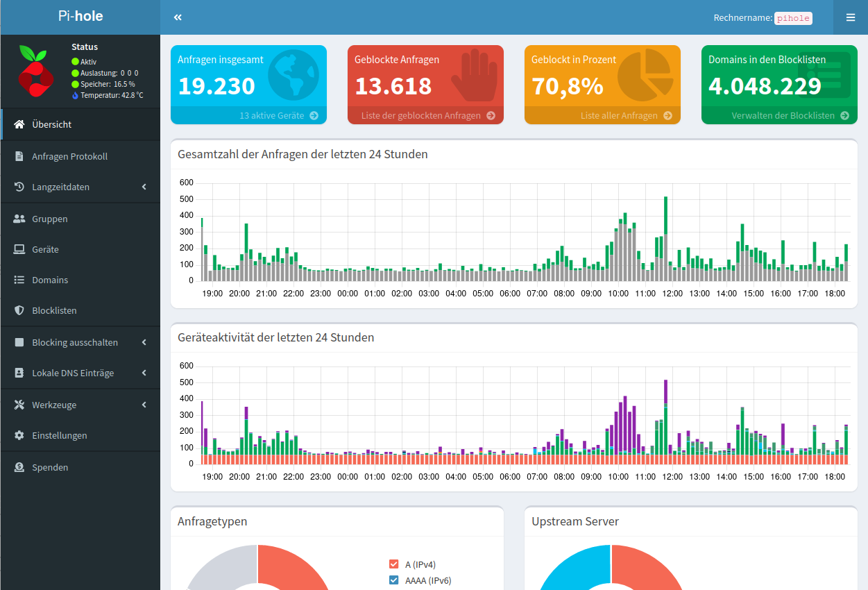The width and height of the screenshot is (868, 590).
Task: Click the arrow icon next to 13 aktive Geräte
Action: (314, 116)
